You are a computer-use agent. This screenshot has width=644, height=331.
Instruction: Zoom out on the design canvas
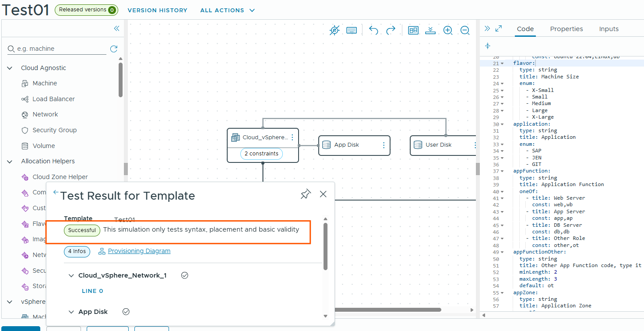coord(465,30)
